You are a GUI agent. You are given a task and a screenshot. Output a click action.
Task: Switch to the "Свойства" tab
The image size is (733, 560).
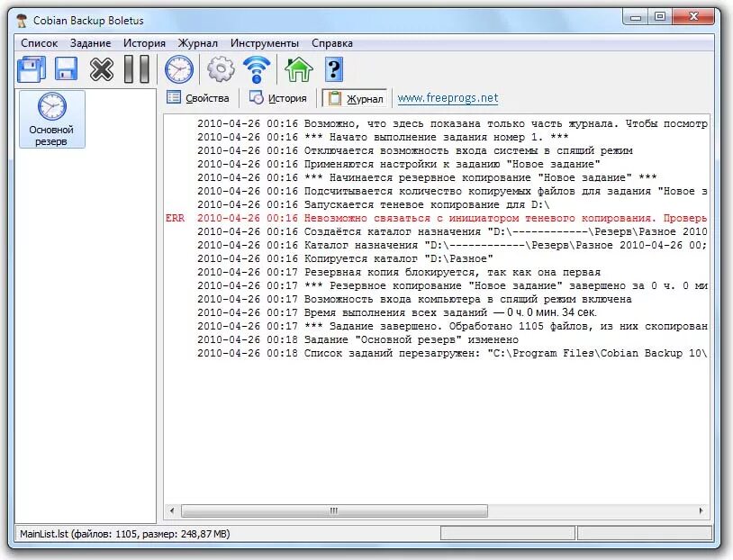[198, 98]
